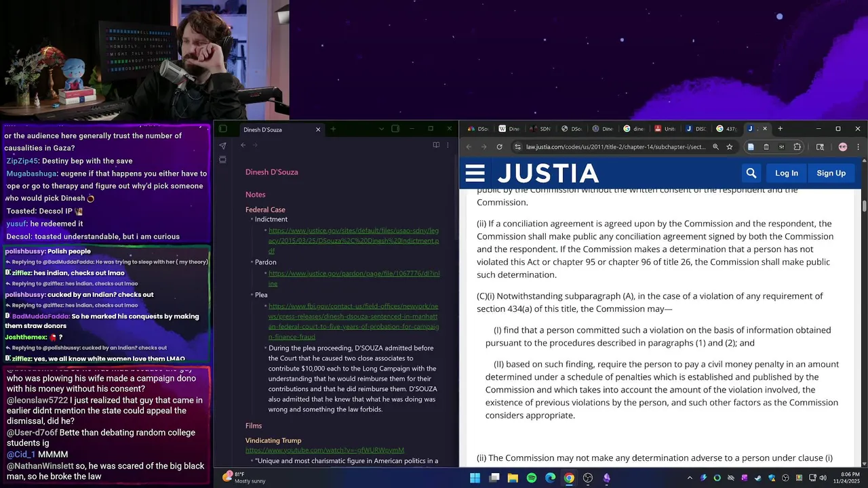This screenshot has height=488, width=868.
Task: Switch to the DISC Justia Chrome tab
Action: pyautogui.click(x=696, y=129)
